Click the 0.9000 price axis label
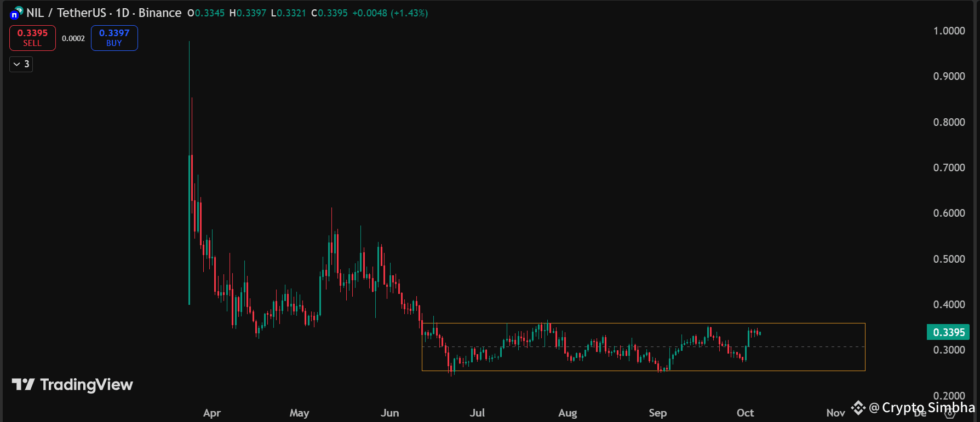Viewport: 980px width, 422px height. pos(949,76)
